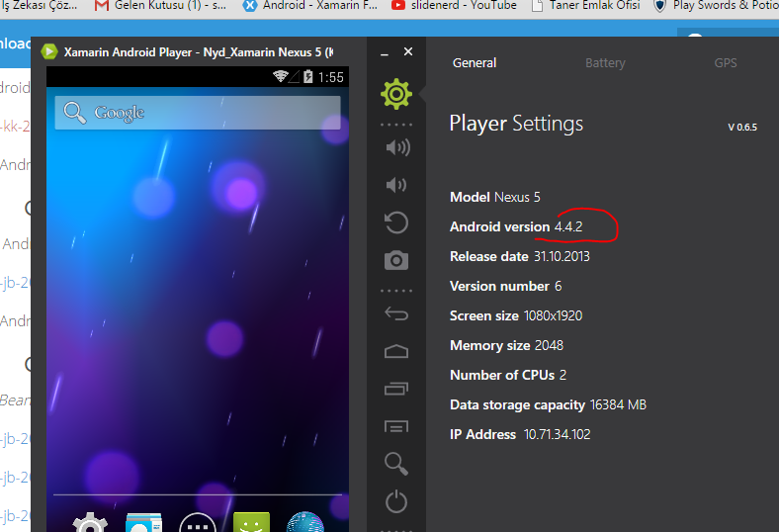This screenshot has height=532, width=779.
Task: Click the Model value Nexus 5
Action: click(517, 197)
